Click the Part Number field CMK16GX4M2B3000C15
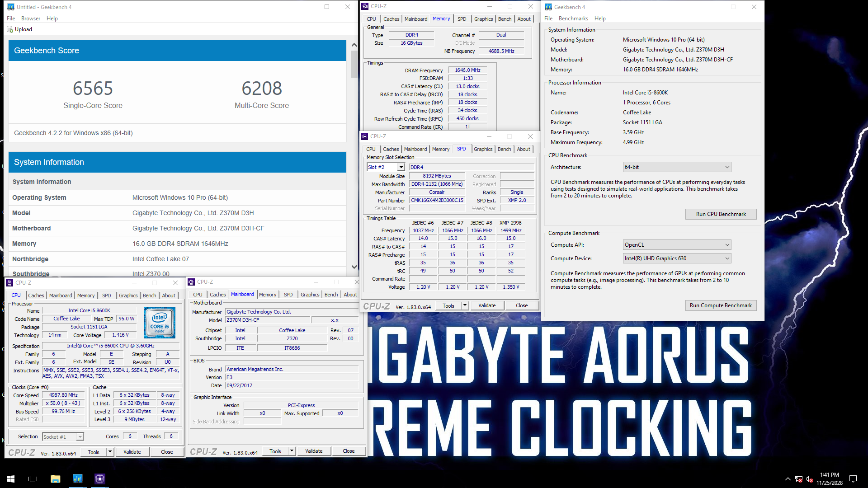Image resolution: width=868 pixels, height=488 pixels. coord(437,200)
